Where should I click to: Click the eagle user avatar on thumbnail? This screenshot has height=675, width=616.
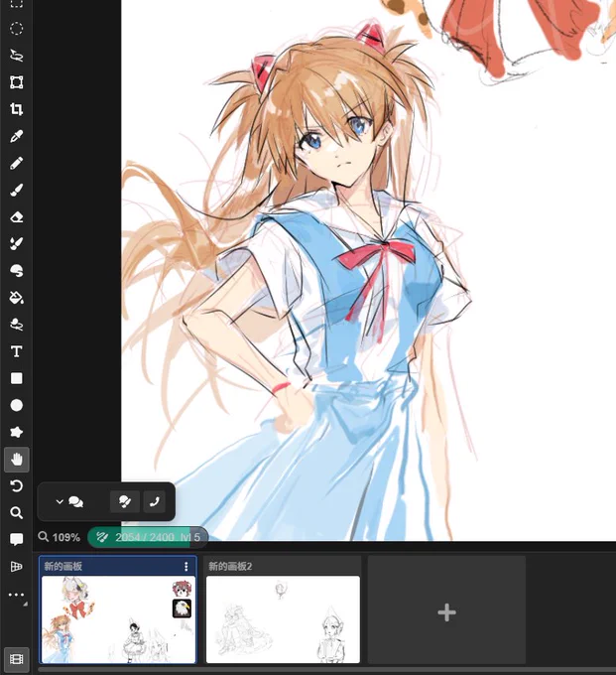pyautogui.click(x=182, y=608)
